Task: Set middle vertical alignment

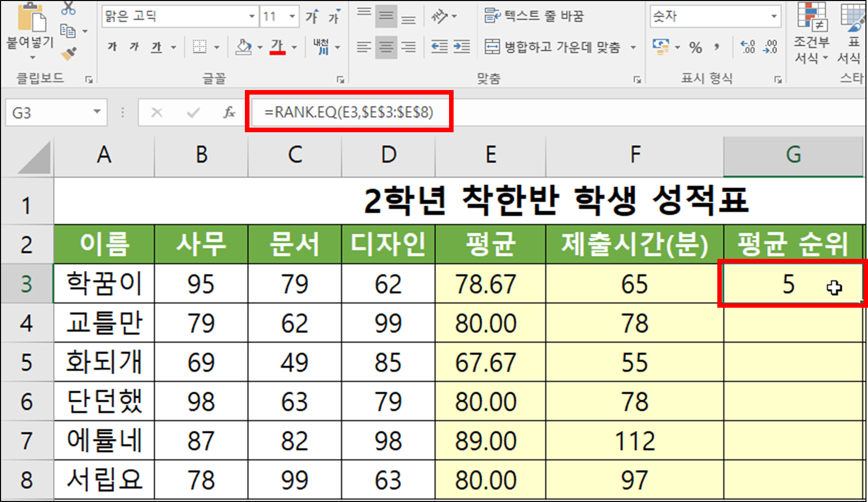Action: point(386,16)
